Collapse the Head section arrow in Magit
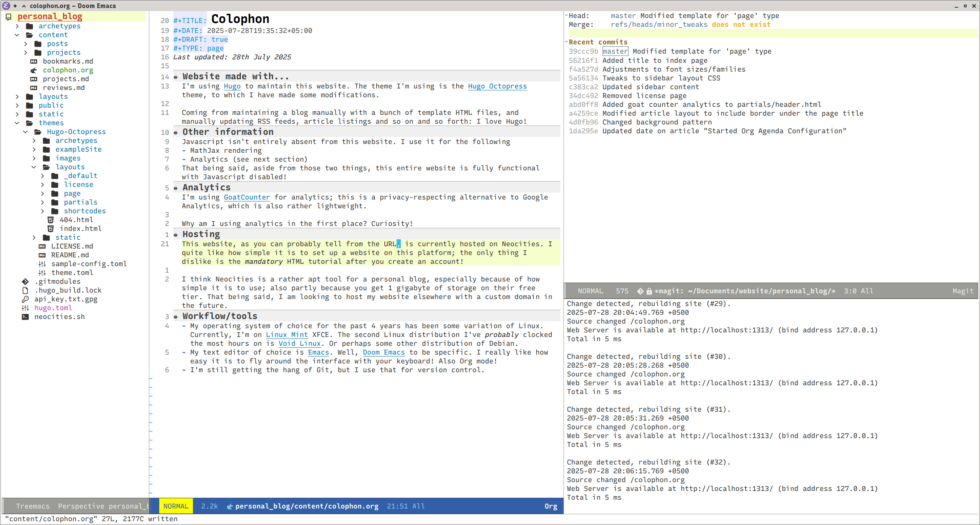 point(567,15)
